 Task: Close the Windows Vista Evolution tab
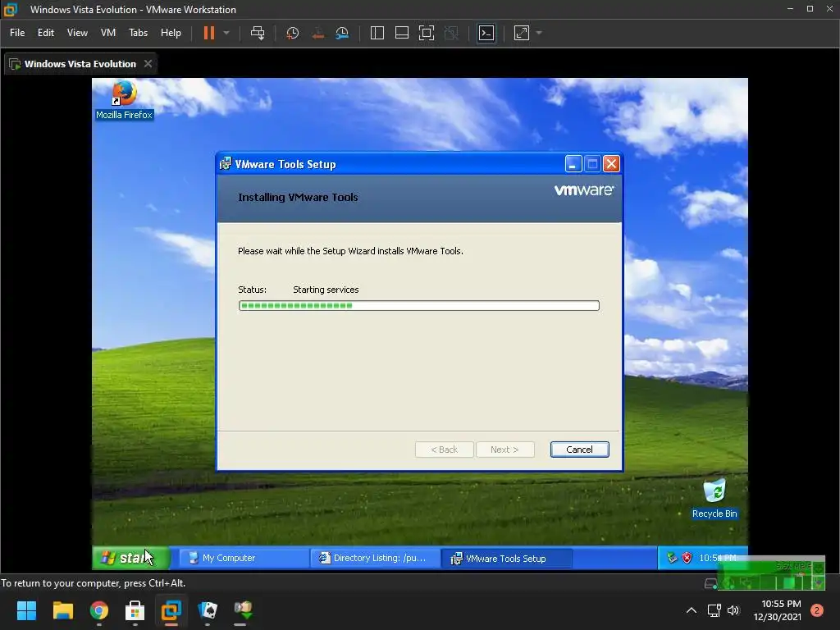(x=148, y=64)
